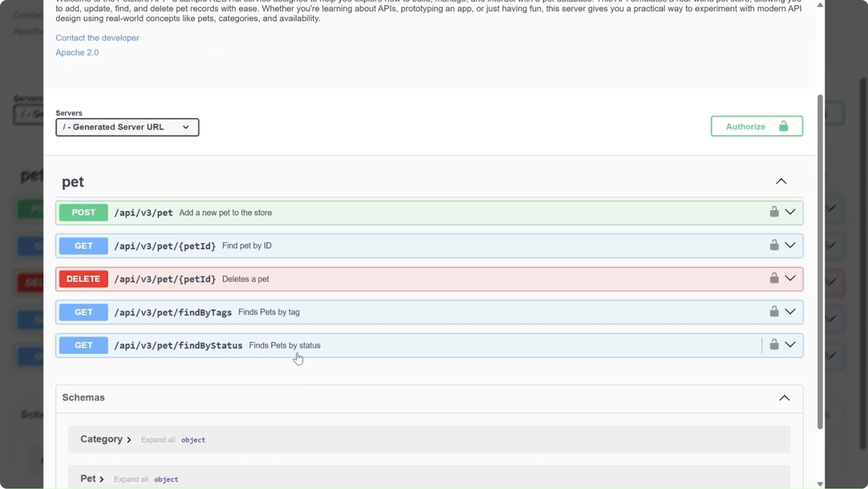Click Expand all next to Category

pyautogui.click(x=157, y=439)
